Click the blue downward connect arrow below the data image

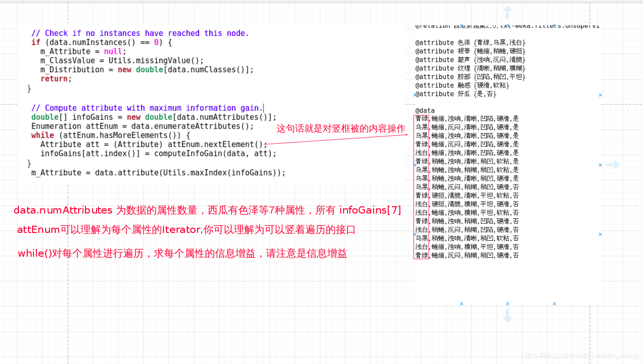tap(508, 316)
